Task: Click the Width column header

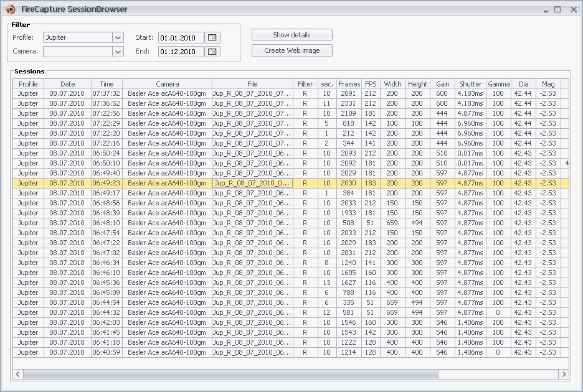Action: [392, 84]
